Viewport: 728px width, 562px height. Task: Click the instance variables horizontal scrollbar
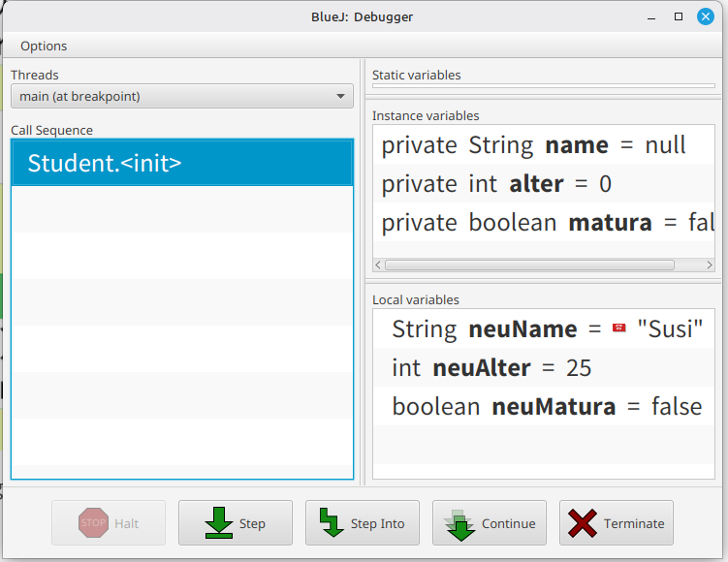(529, 265)
